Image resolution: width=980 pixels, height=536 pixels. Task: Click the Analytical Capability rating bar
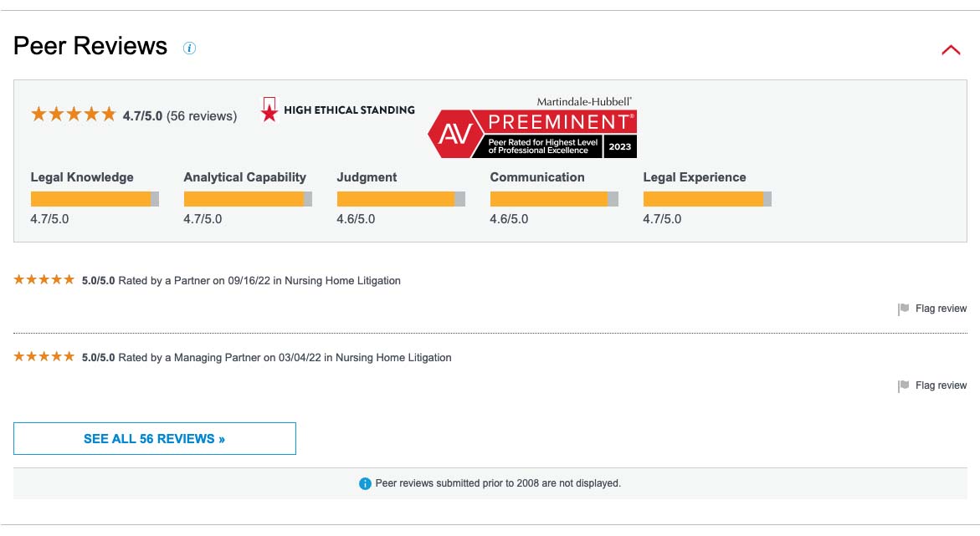point(248,199)
